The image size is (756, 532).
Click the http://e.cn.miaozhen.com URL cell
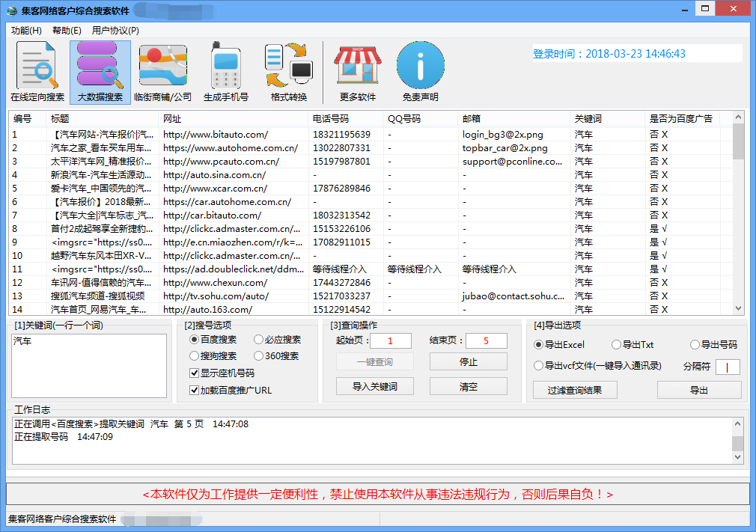point(233,242)
